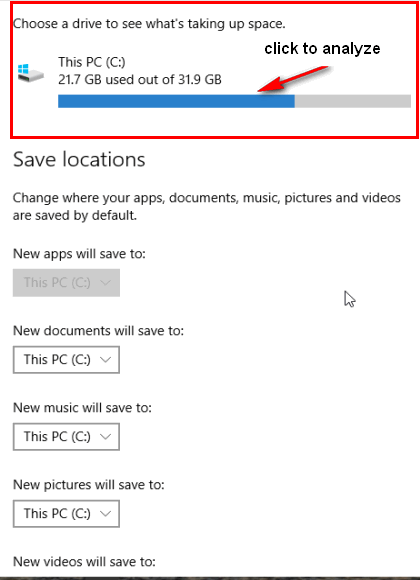Open the New pictures save location dropdown

point(66,513)
